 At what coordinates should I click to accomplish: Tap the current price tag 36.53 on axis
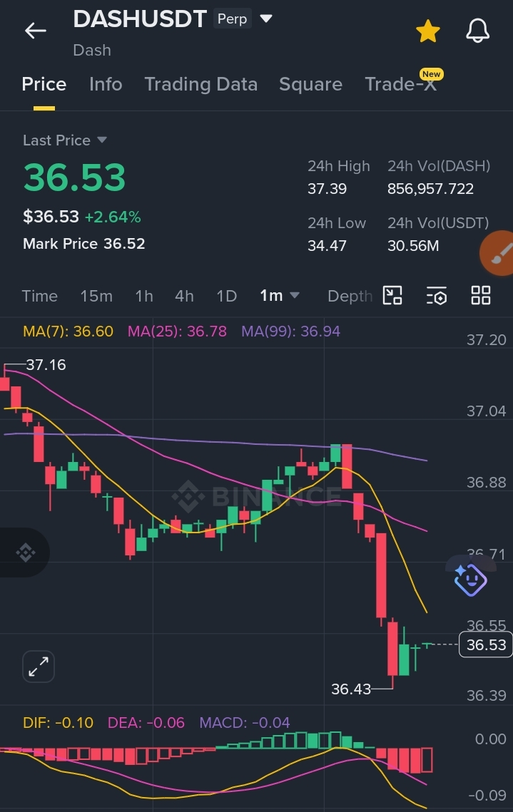pos(486,644)
